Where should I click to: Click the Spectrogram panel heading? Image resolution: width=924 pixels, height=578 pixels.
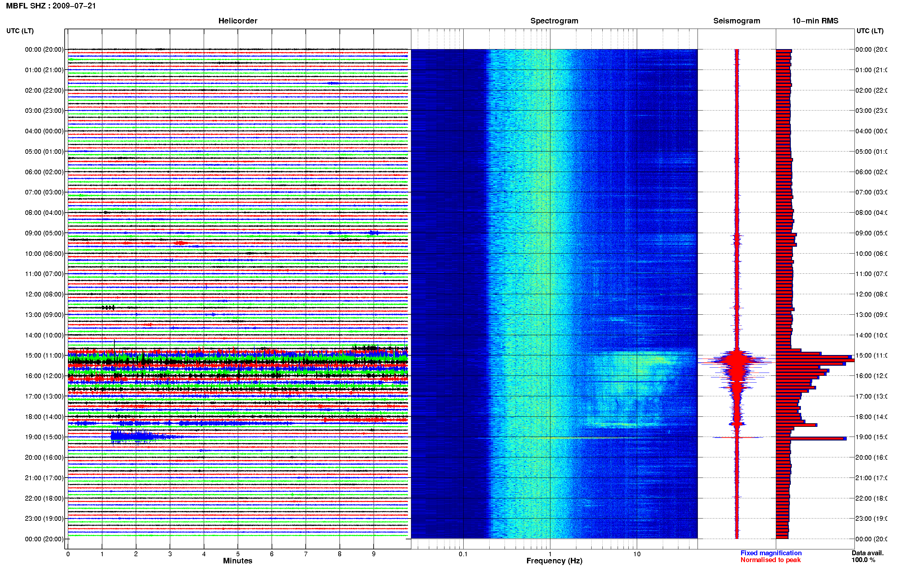point(554,21)
